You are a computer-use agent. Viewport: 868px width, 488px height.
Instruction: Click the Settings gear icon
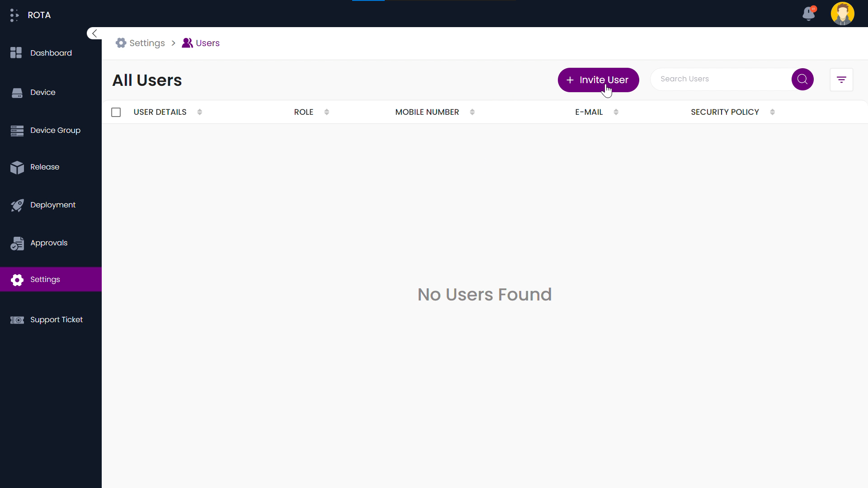(x=121, y=43)
